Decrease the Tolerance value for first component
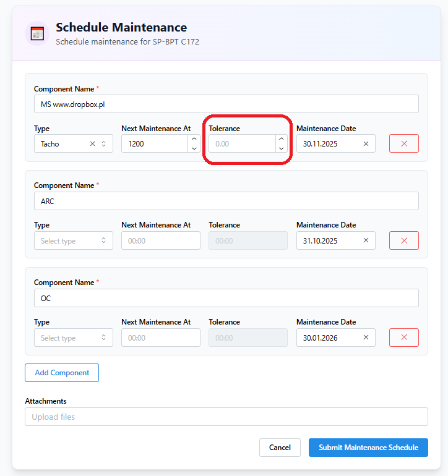448x476 pixels. point(281,148)
